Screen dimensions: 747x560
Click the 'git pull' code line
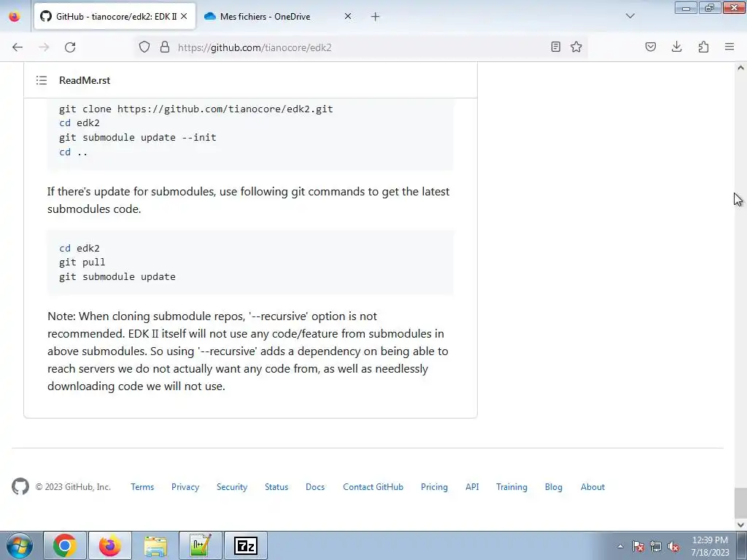click(82, 262)
